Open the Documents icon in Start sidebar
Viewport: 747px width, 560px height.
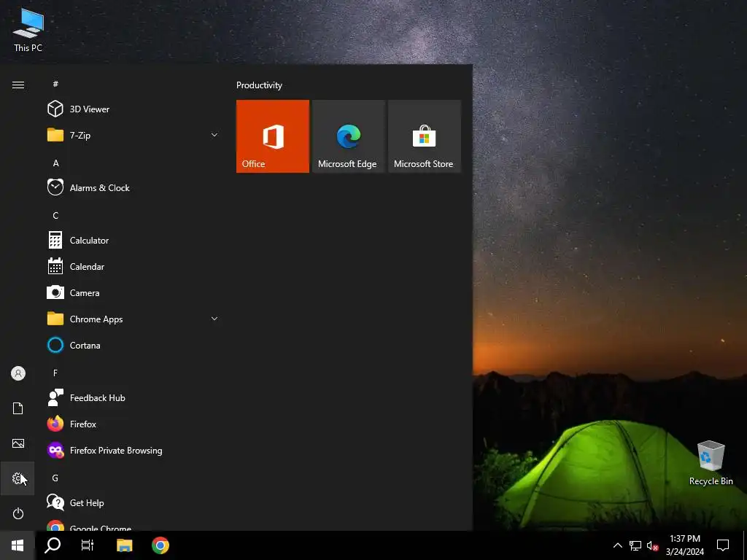18,408
